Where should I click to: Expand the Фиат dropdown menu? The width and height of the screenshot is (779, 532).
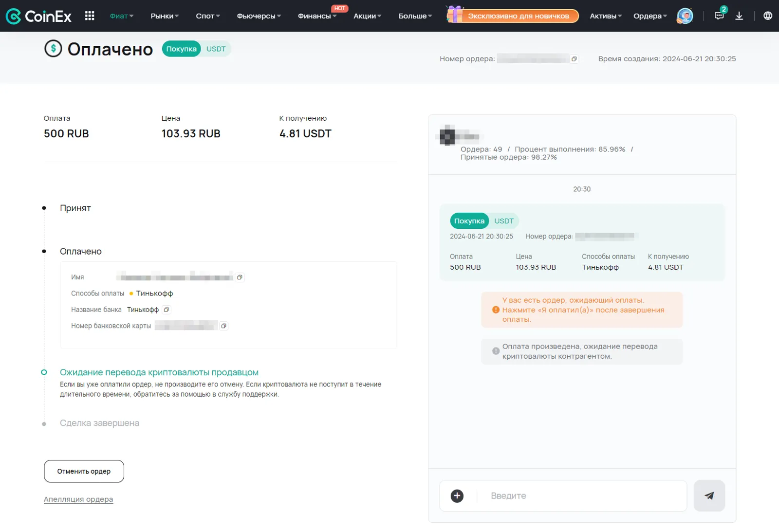(121, 16)
